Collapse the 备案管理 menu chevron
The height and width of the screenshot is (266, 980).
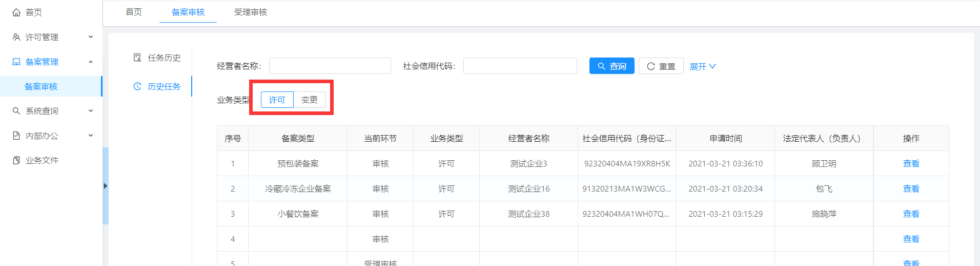tap(91, 62)
